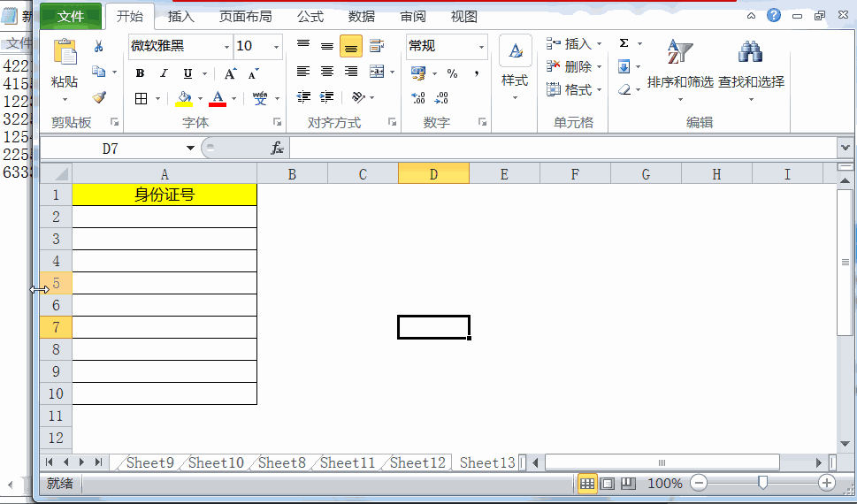Screen dimensions: 857x504
Task: Expand the Name Box dropdown arrow
Action: click(190, 149)
